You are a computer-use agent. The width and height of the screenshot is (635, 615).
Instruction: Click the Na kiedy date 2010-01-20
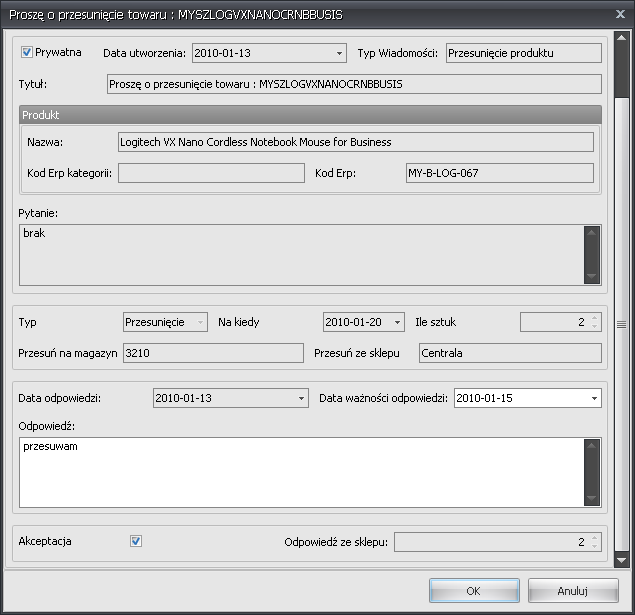pyautogui.click(x=354, y=322)
